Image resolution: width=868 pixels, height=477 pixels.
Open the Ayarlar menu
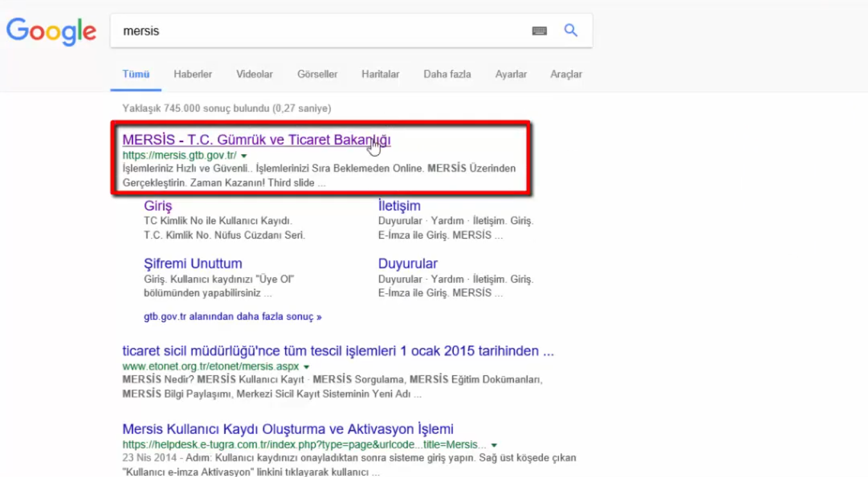coord(511,74)
